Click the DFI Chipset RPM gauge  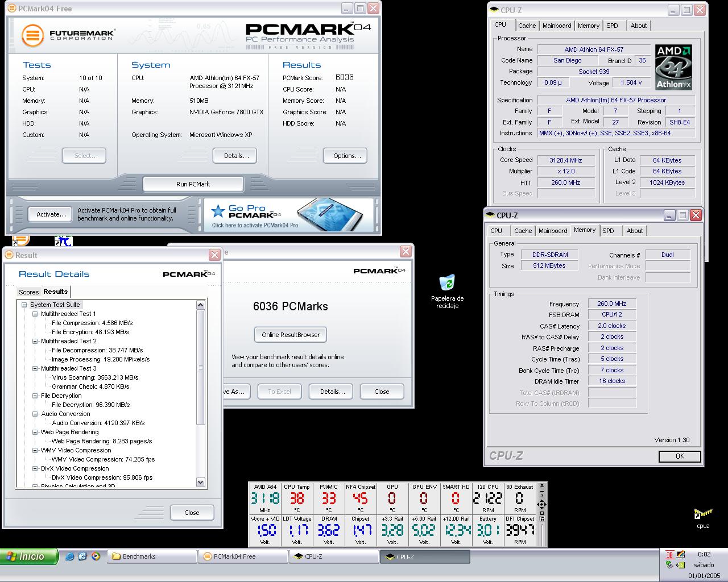(520, 530)
